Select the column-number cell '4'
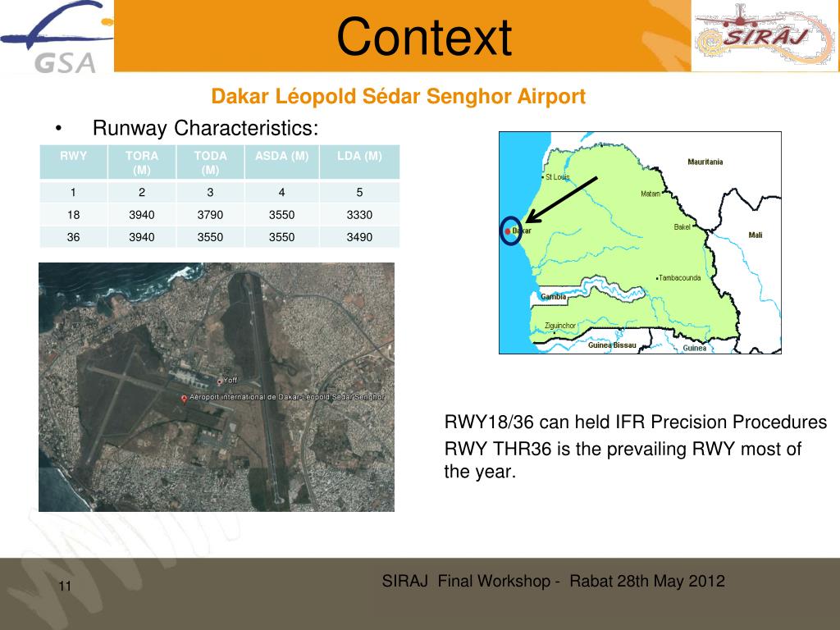 click(282, 192)
